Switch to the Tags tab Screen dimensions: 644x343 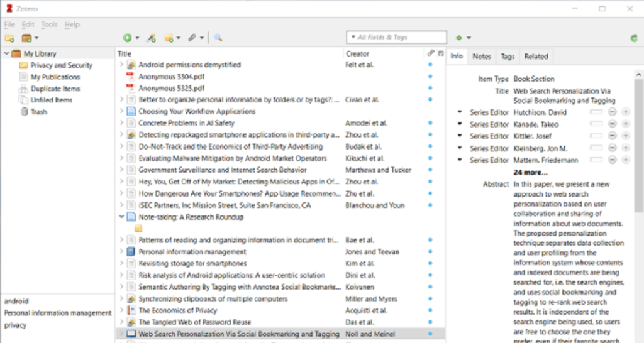point(507,57)
